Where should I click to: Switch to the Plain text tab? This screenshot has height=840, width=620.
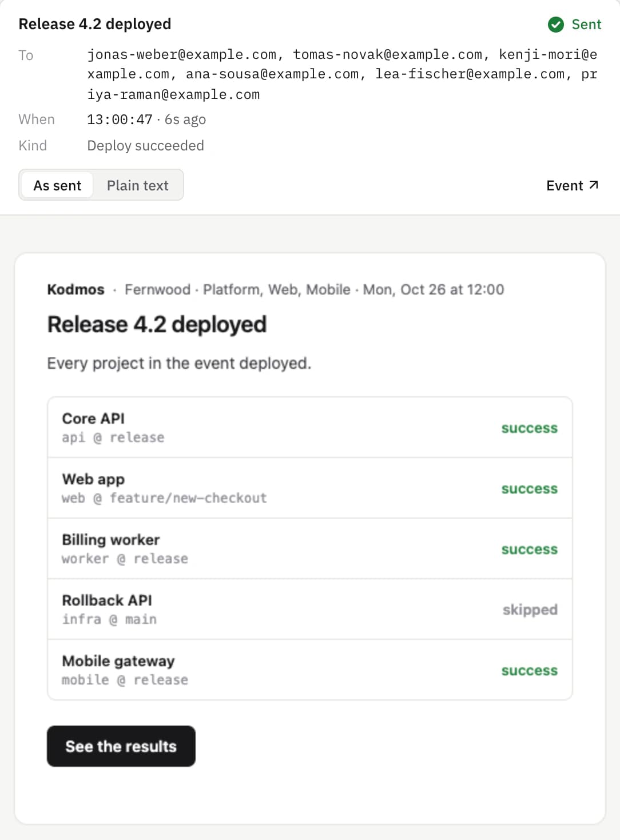137,185
